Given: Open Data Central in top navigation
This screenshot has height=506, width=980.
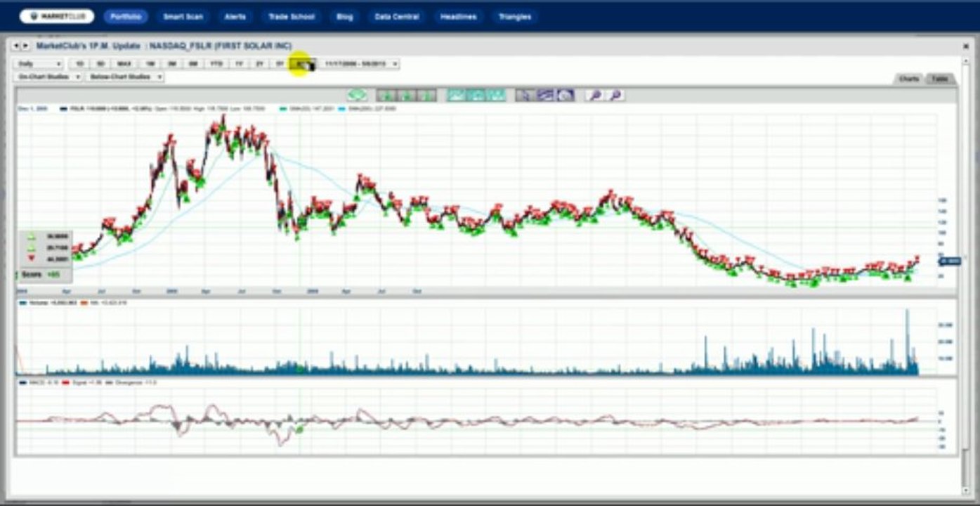Looking at the screenshot, I should [396, 16].
